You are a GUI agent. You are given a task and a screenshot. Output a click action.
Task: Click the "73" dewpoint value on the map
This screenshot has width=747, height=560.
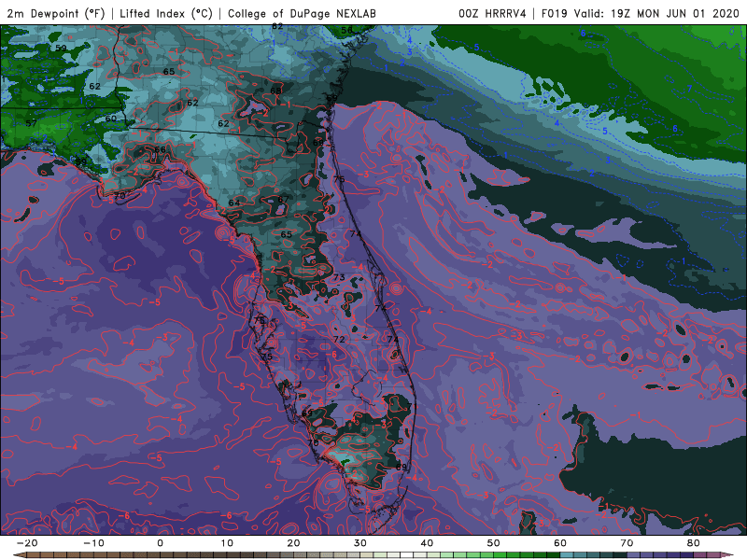tap(339, 277)
